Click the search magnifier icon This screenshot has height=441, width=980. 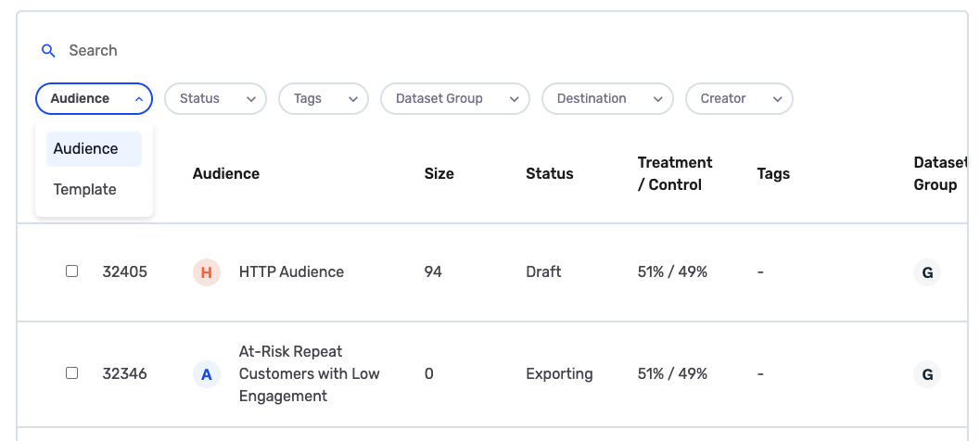(x=48, y=51)
